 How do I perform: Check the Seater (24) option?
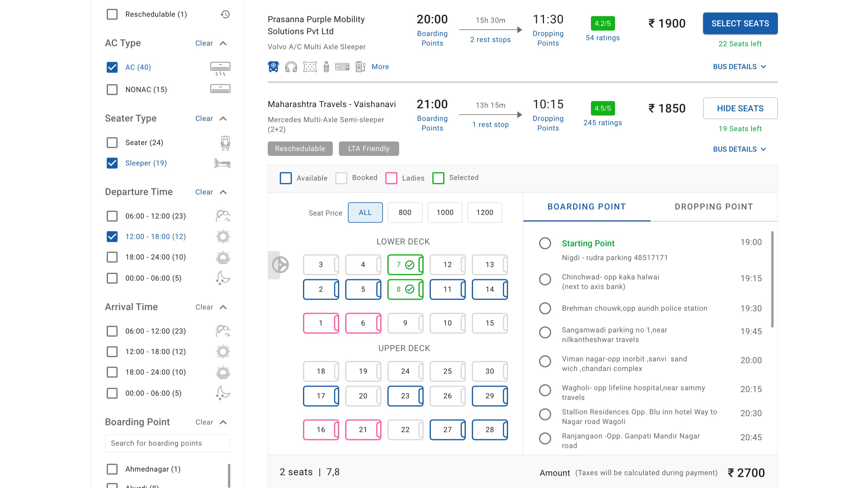pyautogui.click(x=112, y=143)
